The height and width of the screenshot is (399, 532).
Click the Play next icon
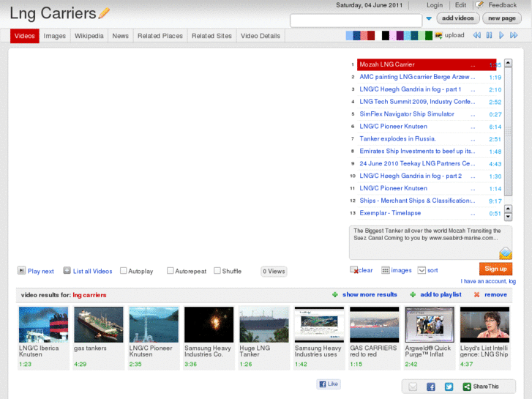point(21,271)
